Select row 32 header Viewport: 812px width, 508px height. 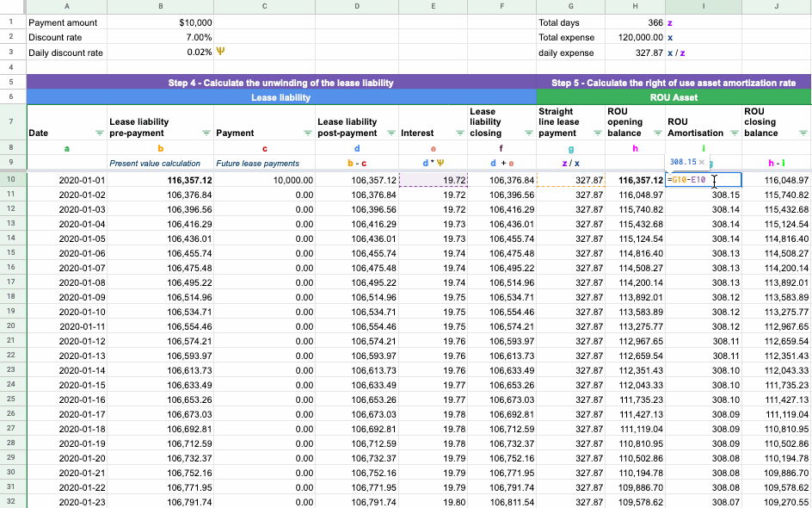[x=11, y=502]
